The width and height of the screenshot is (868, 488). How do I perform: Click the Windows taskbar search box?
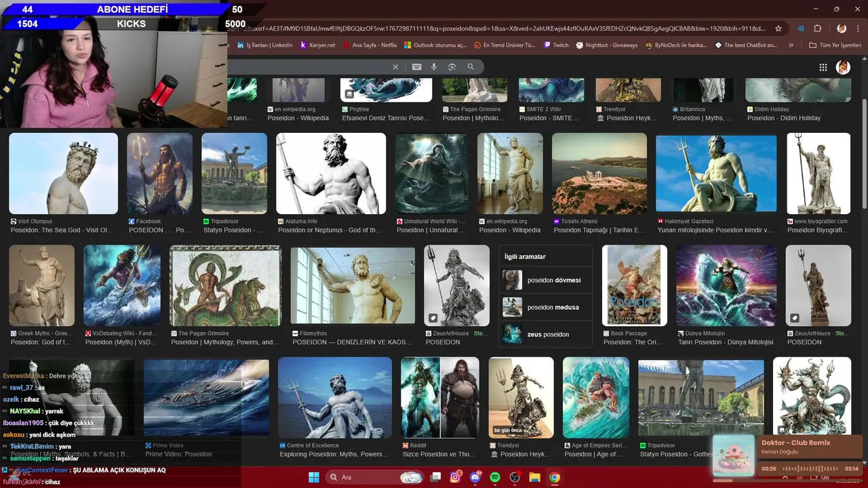(x=374, y=477)
